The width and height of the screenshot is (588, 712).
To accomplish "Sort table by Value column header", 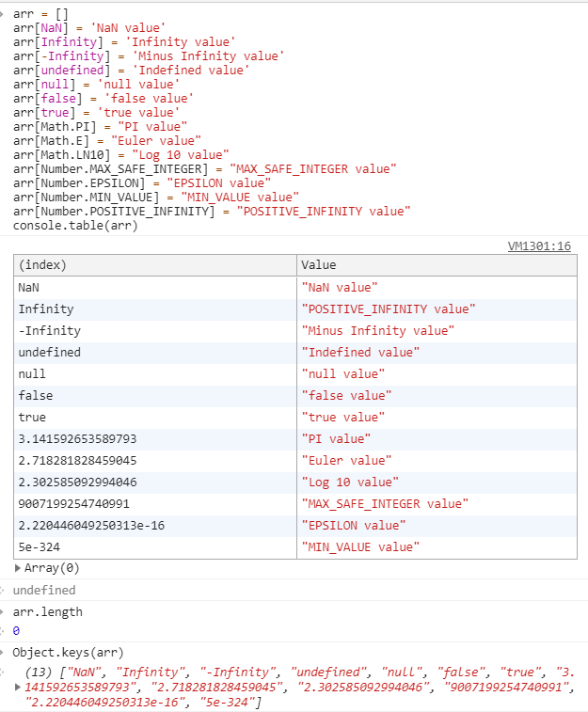I will (x=437, y=265).
